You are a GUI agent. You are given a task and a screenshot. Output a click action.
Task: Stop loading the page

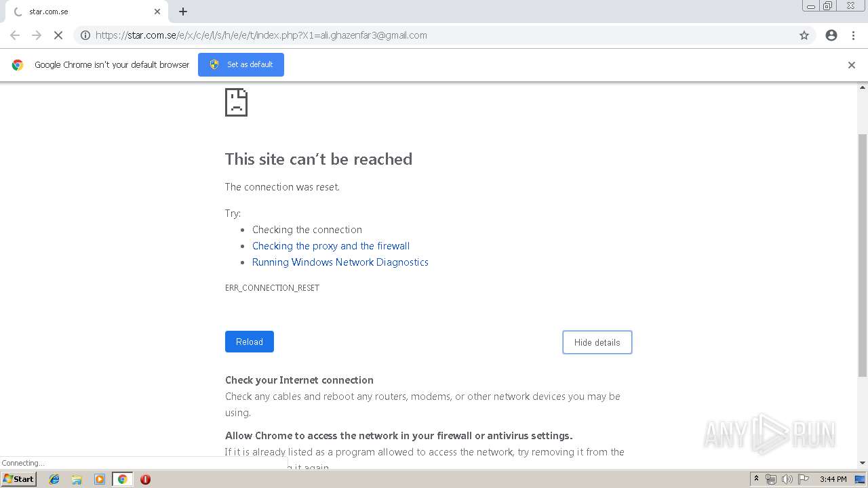(58, 35)
